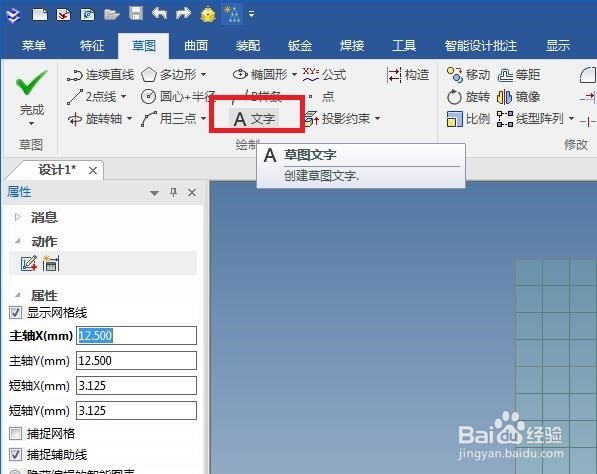
Task: Click the New file icon in quick toolbar
Action: [x=40, y=14]
